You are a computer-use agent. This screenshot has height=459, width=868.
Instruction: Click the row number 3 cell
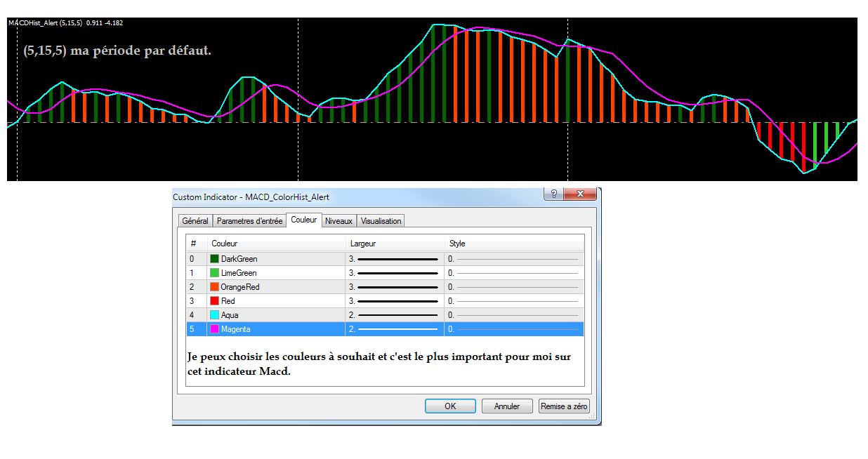click(197, 301)
